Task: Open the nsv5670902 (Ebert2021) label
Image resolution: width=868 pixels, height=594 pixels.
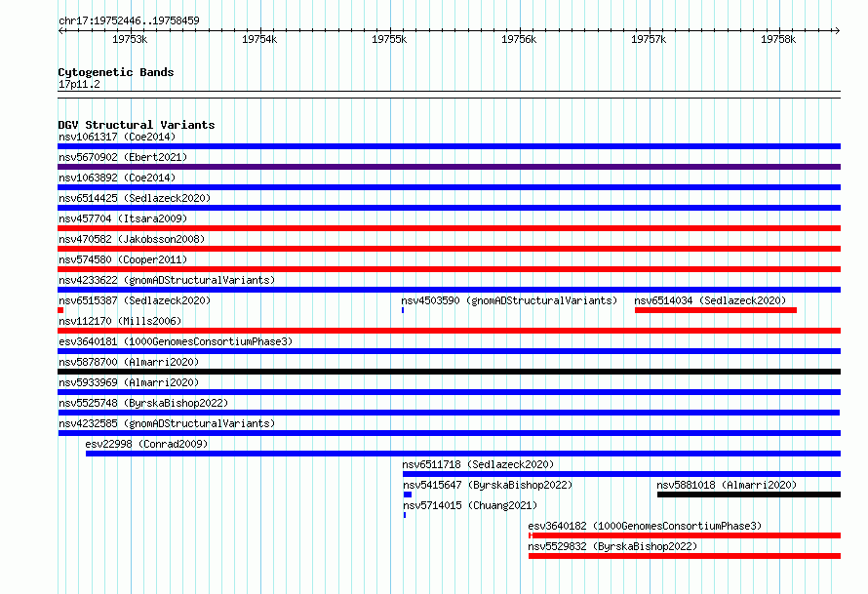Action: (x=123, y=157)
